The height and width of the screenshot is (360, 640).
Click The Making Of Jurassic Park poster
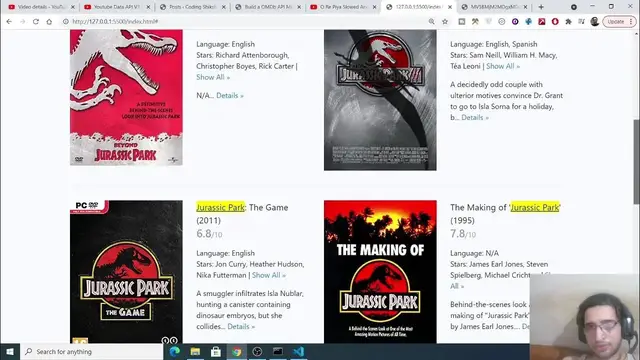380,271
